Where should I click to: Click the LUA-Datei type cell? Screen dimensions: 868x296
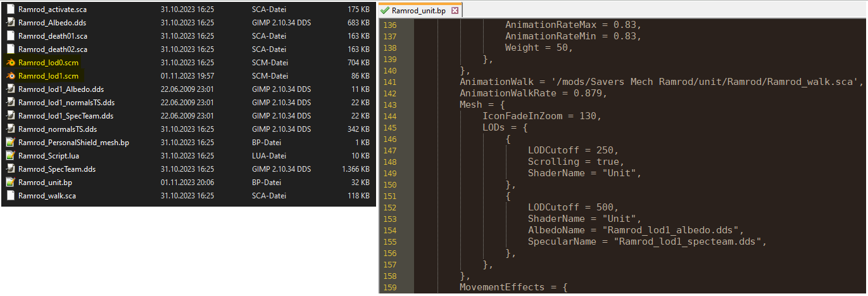point(269,155)
